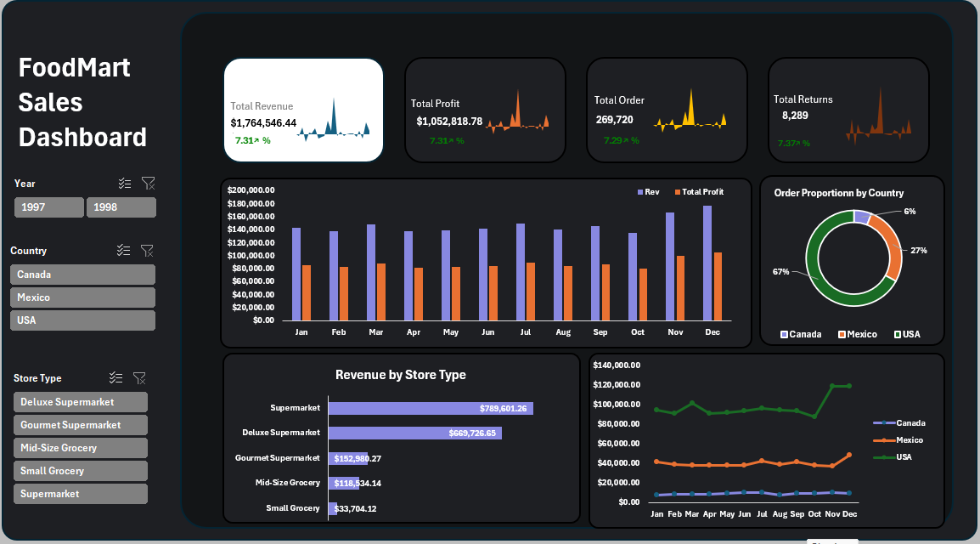Toggle multi-select on Store Type slicer
This screenshot has height=544, width=980.
[115, 377]
